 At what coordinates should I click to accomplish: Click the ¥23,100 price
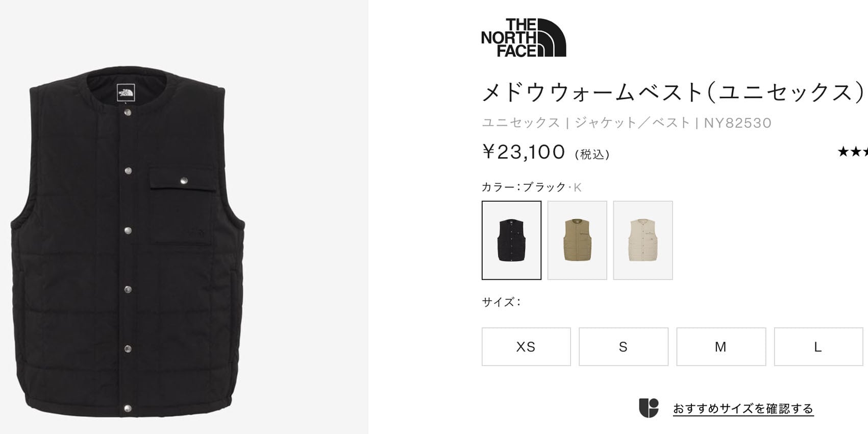524,152
